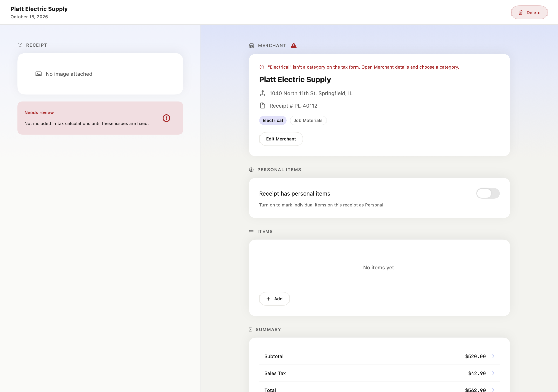Image resolution: width=558 pixels, height=392 pixels.
Task: Click the sigma icon beside SUMMARY heading
Action: (x=250, y=329)
